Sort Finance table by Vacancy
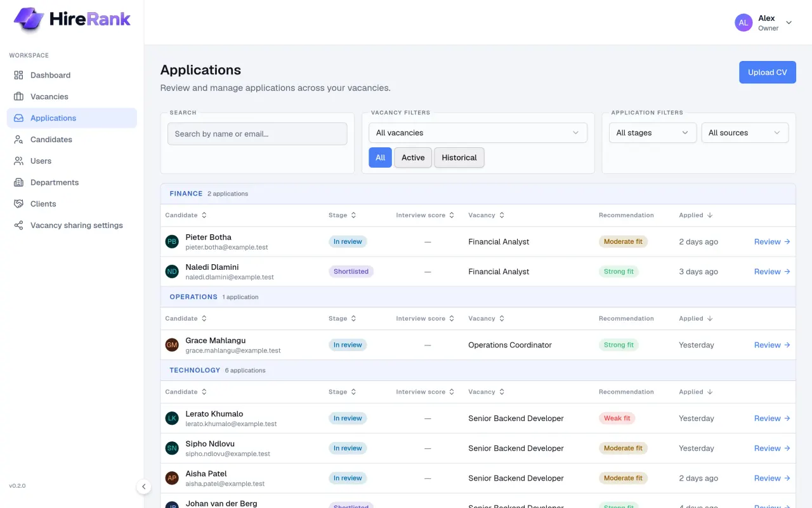 click(x=487, y=215)
